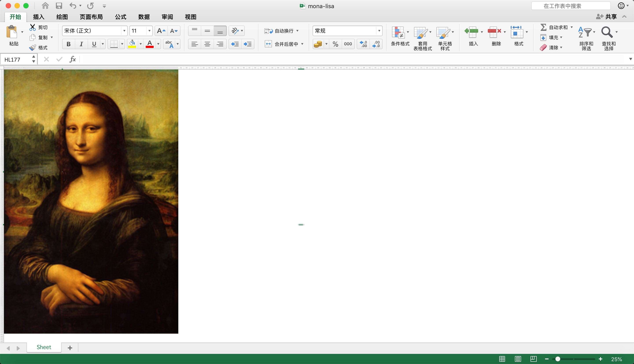Image resolution: width=634 pixels, height=364 pixels.
Task: Expand the font size dropdown
Action: [x=149, y=30]
